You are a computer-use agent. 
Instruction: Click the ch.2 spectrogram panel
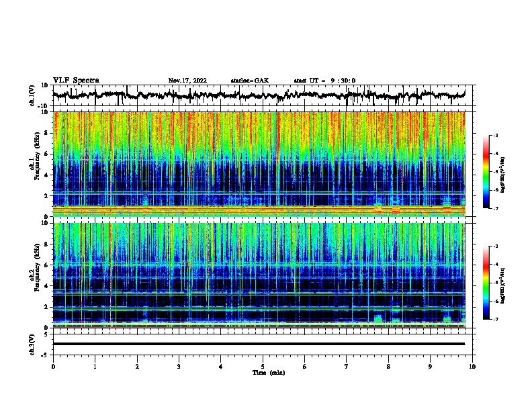click(x=259, y=275)
